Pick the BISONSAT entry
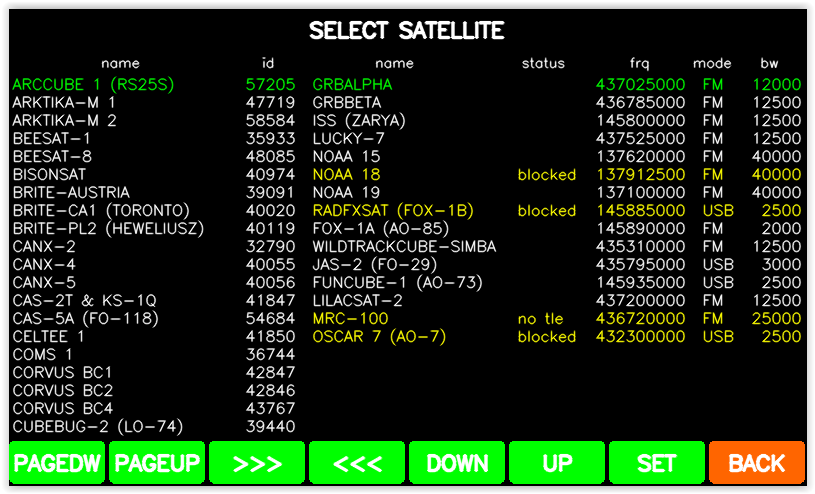815x494 pixels. (154, 175)
